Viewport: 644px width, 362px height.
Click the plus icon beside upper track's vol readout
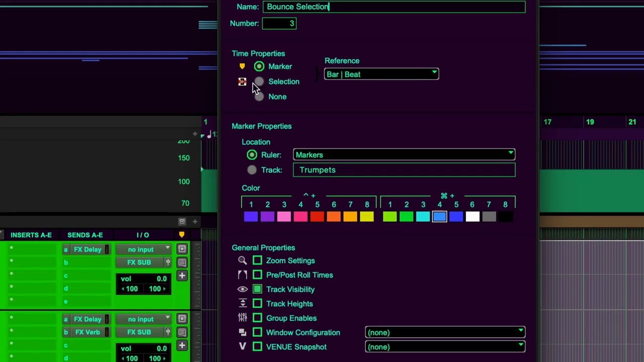[x=182, y=276]
